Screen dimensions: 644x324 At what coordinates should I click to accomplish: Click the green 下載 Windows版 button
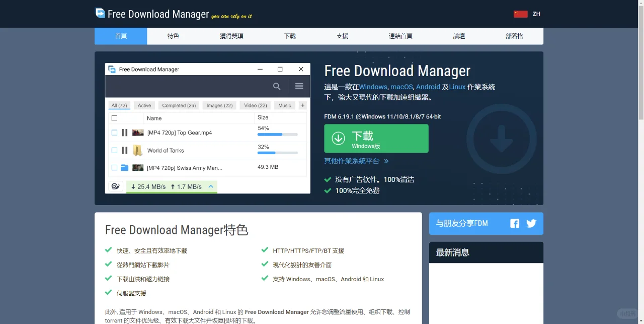pos(376,139)
